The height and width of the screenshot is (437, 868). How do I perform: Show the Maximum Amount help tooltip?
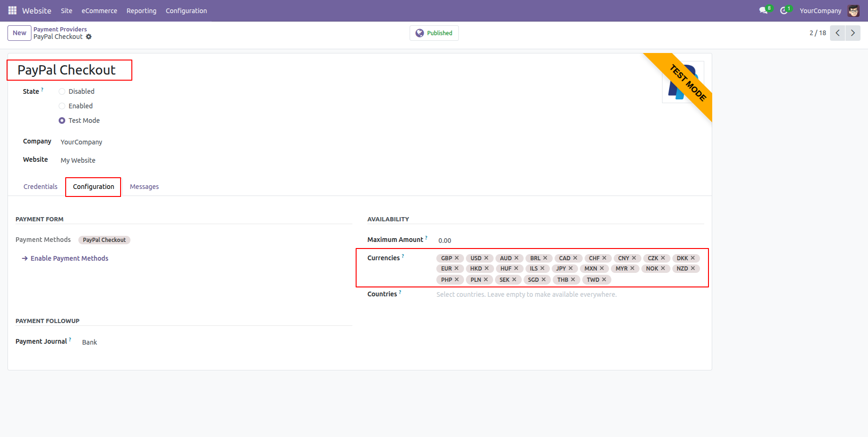coord(426,238)
